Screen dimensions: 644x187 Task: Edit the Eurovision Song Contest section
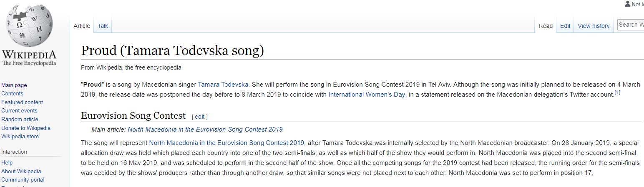coord(200,117)
